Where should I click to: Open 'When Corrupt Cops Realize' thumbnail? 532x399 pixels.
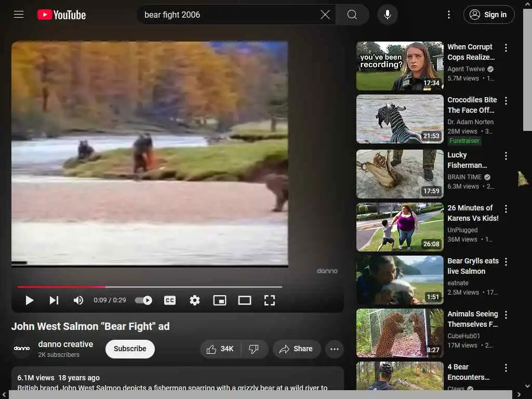click(x=400, y=66)
